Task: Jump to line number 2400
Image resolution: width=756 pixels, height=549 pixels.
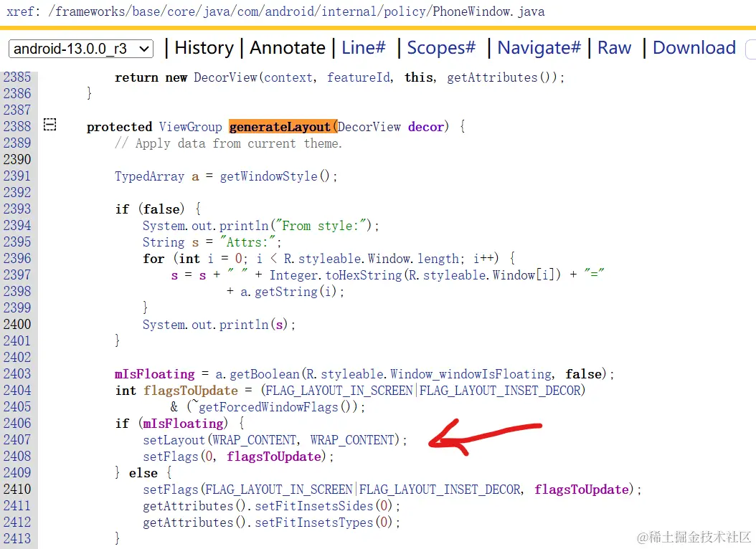Action: point(17,324)
